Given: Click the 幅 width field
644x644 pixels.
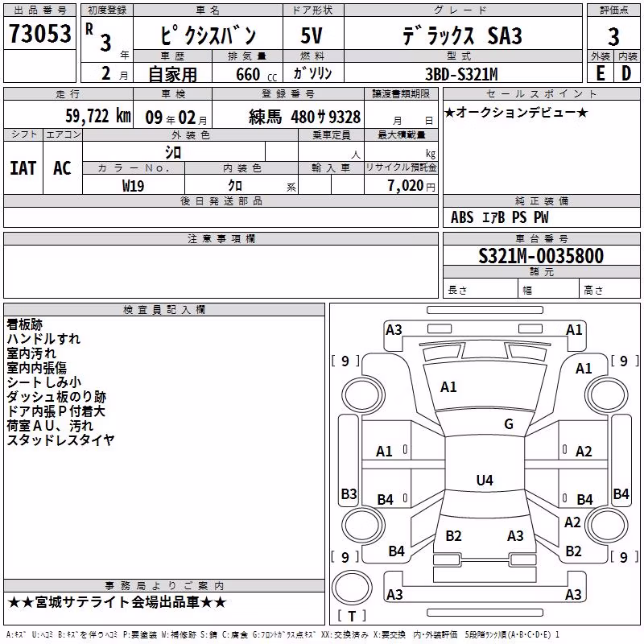Looking at the screenshot, I should tap(548, 288).
